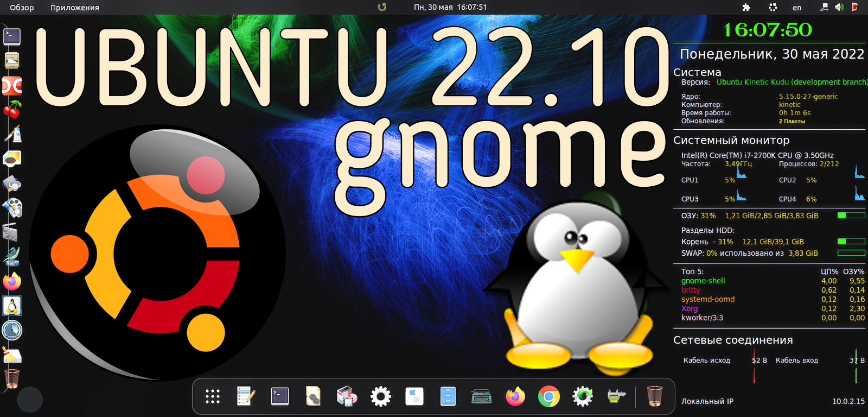Open the Tux penguin app in left dock

tap(12, 306)
